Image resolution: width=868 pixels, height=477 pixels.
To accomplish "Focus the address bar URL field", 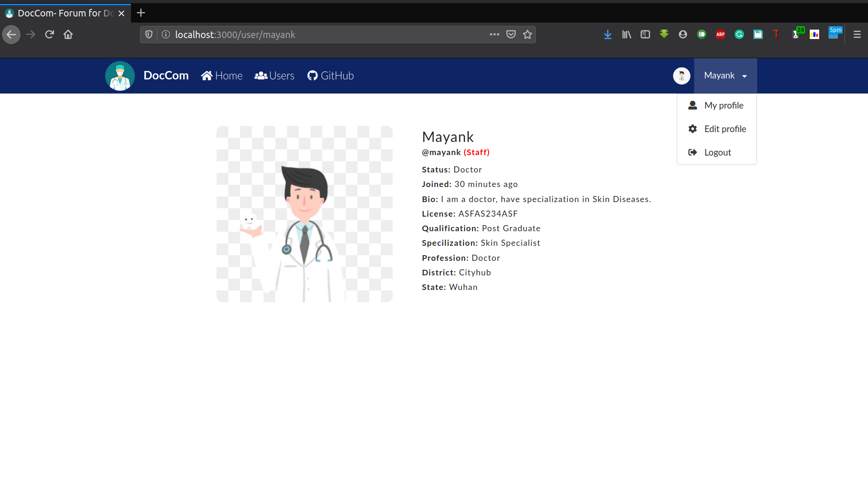I will point(329,35).
